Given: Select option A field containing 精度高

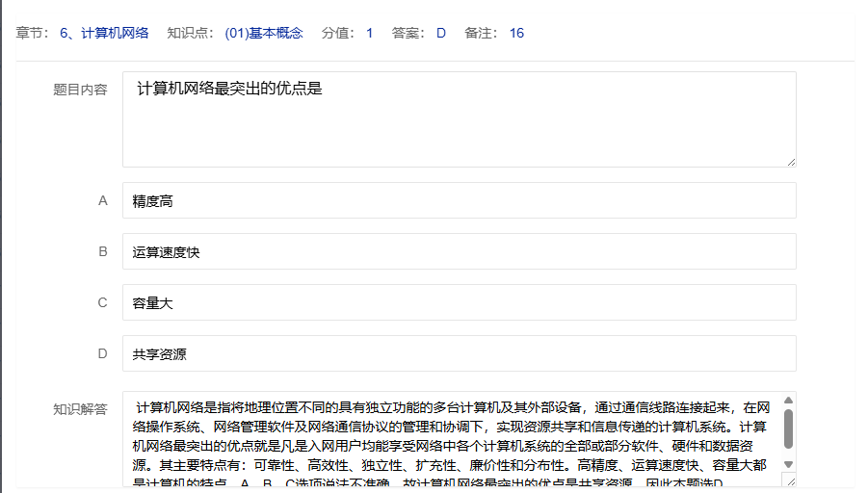Looking at the screenshot, I should [459, 201].
